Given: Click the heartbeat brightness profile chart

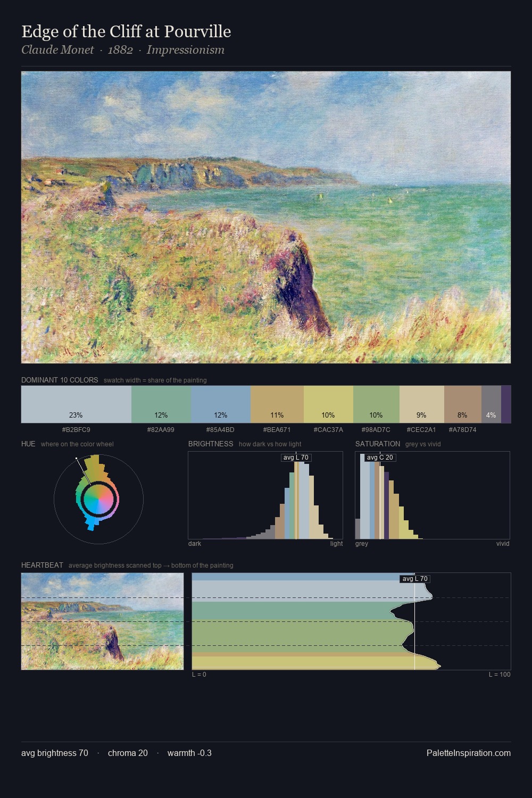Looking at the screenshot, I should click(351, 621).
